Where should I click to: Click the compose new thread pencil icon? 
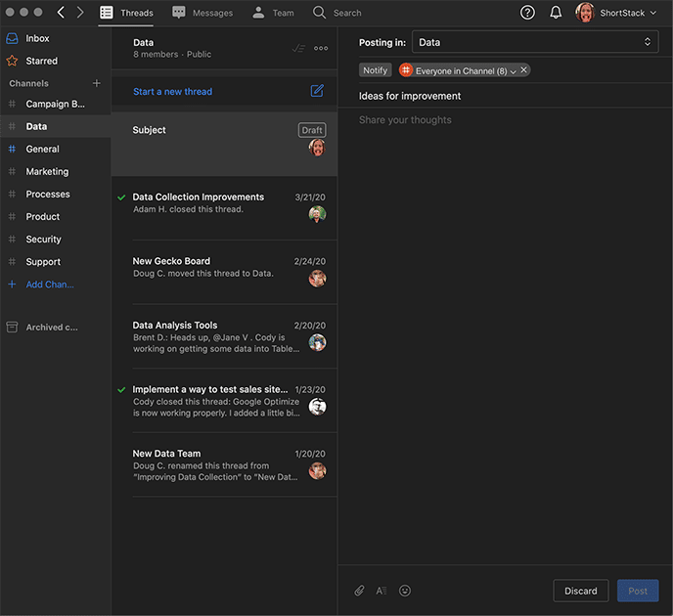pyautogui.click(x=317, y=91)
